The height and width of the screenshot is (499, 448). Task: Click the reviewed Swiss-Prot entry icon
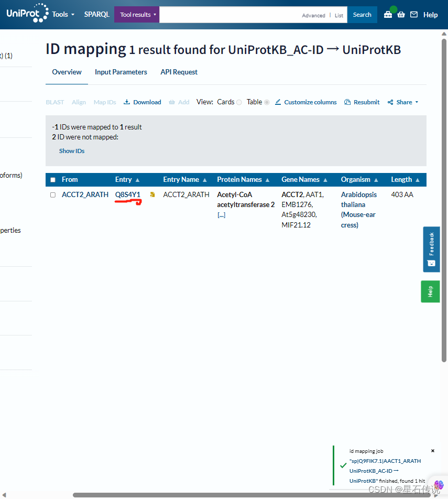click(152, 194)
